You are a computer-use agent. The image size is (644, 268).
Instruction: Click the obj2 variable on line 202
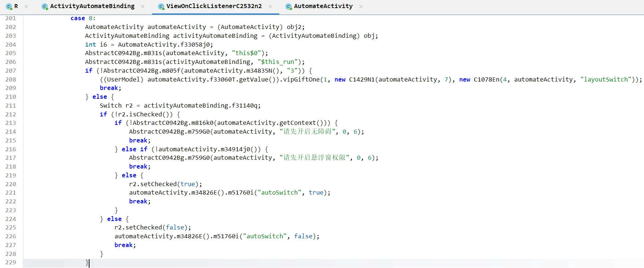[x=294, y=27]
